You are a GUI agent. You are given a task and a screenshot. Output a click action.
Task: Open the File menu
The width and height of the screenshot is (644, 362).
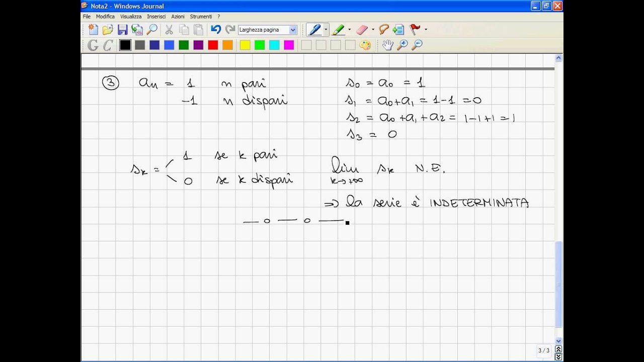click(87, 17)
